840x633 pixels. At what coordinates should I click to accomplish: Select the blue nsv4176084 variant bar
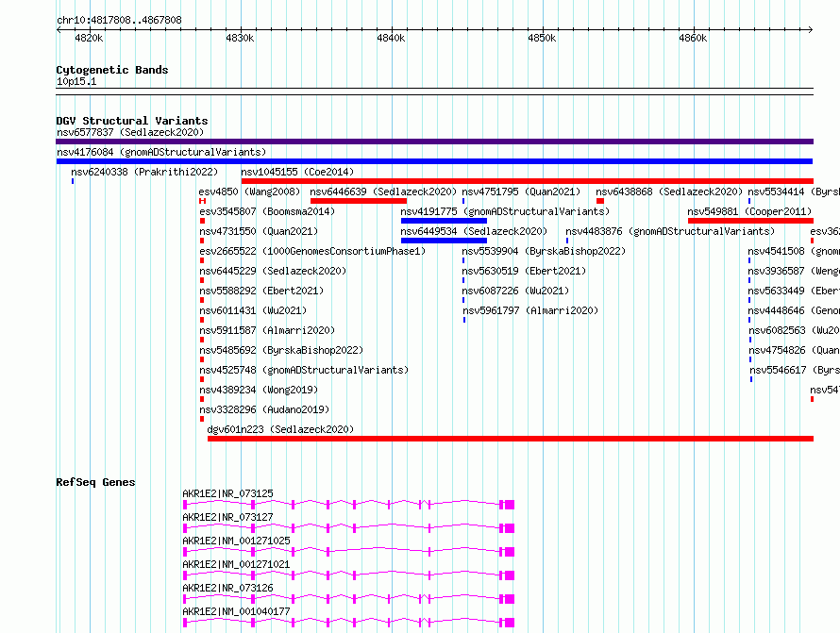pyautogui.click(x=434, y=161)
